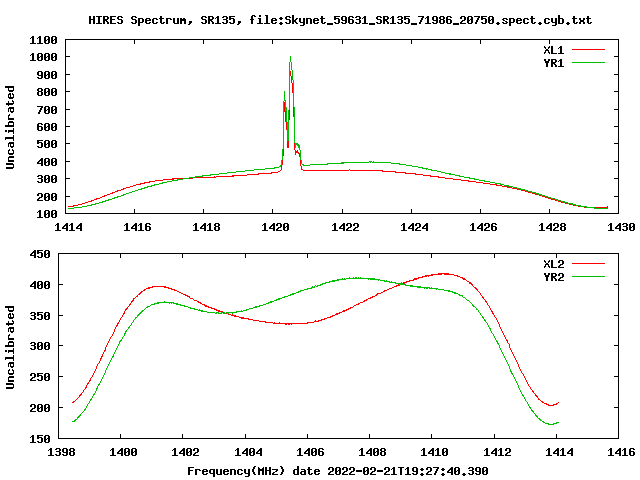Click the XL2 legend label
Viewport: 640px width, 480px height.
coord(553,264)
